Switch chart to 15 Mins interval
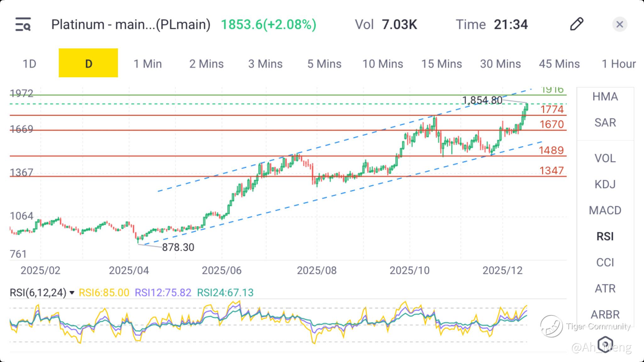The height and width of the screenshot is (362, 644). (441, 64)
